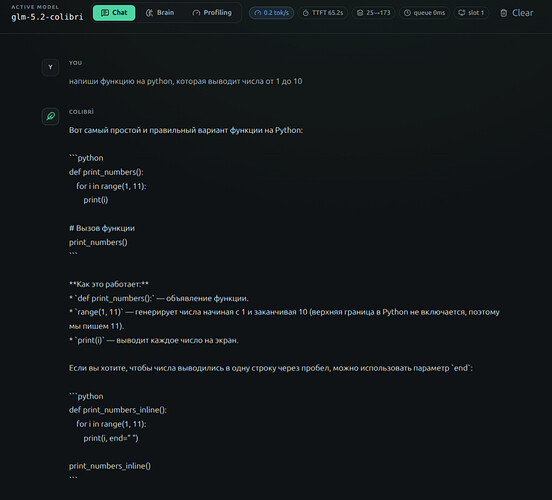Click the TTFT 65.2s timer badge
552x500 pixels.
323,13
